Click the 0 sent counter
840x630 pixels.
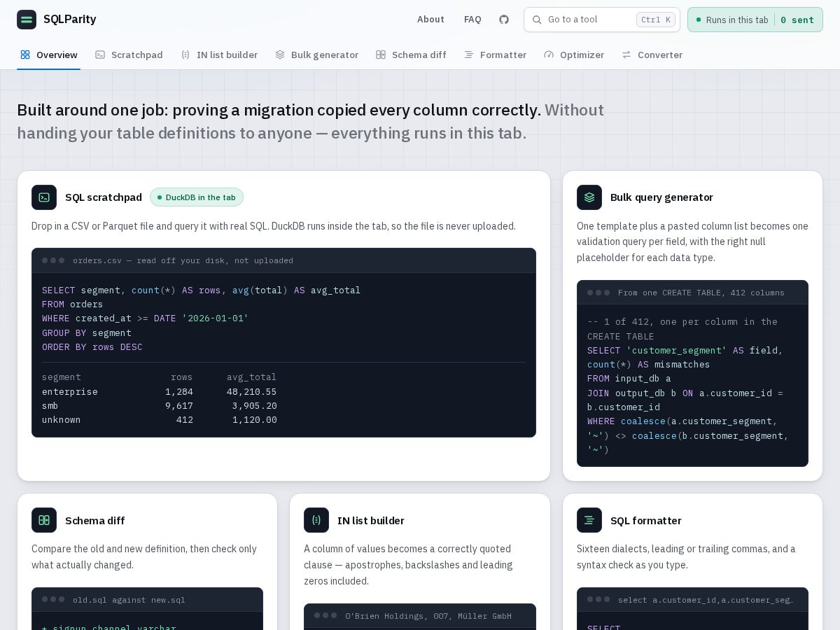[x=797, y=20]
